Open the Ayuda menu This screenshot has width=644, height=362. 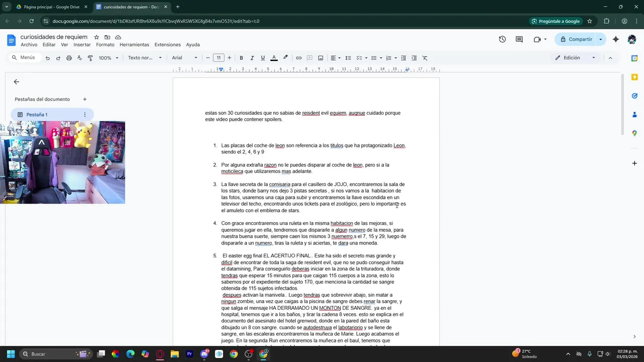pos(193,45)
